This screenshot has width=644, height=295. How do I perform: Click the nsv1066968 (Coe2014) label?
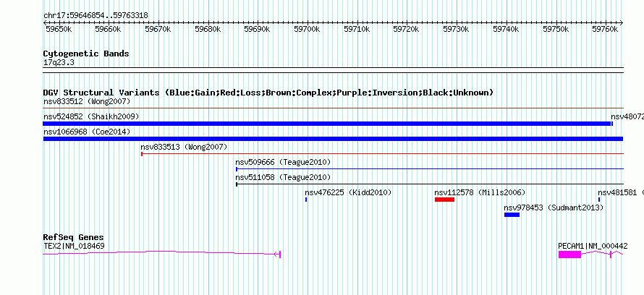click(87, 132)
